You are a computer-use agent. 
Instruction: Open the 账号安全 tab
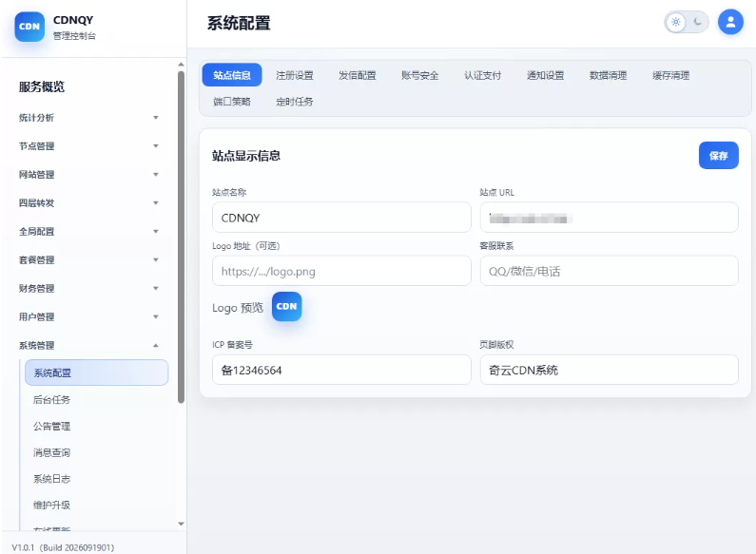click(419, 75)
